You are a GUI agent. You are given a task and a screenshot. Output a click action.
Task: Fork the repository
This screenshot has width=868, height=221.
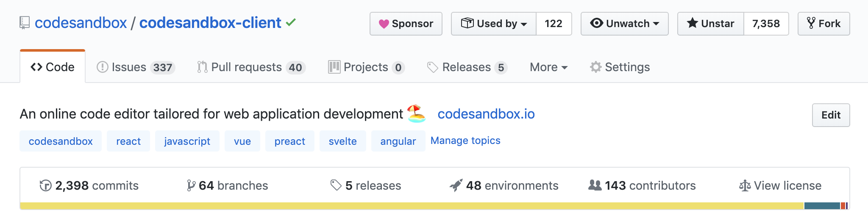click(x=823, y=24)
